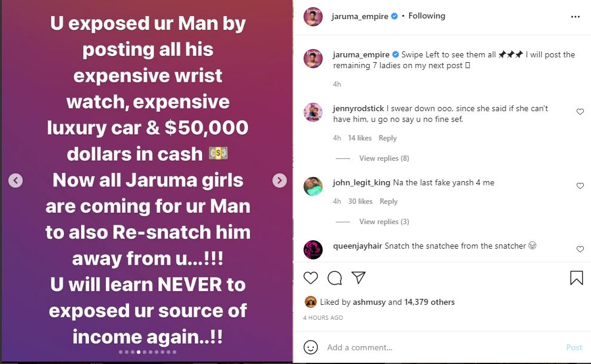Screen dimensions: 591x364
Task: Open post options via the three-dot menu
Action: [x=576, y=16]
